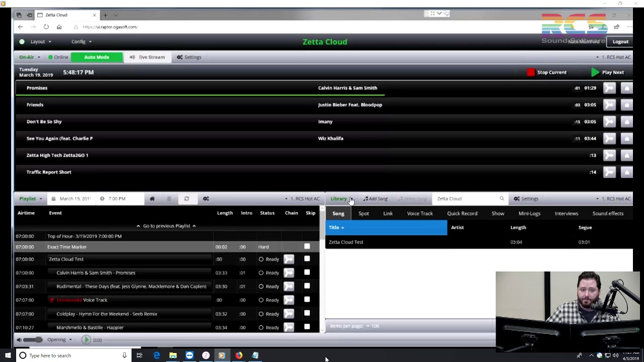644x362 pixels.
Task: Click the Logout button
Action: [620, 42]
